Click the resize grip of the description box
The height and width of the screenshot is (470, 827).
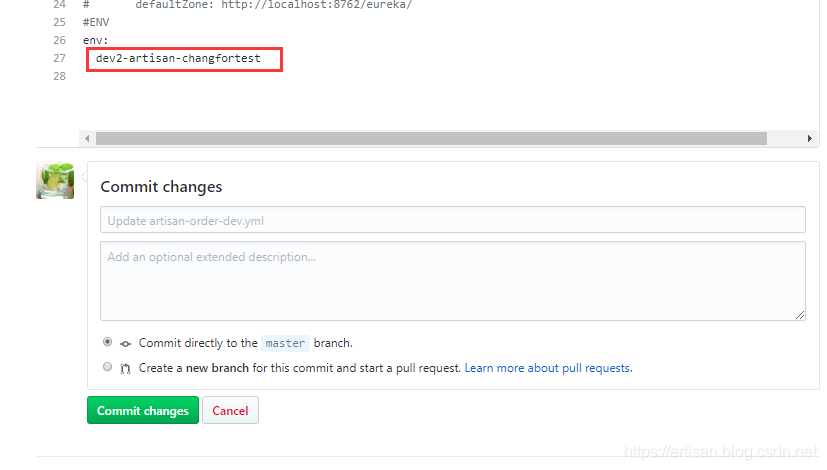[x=800, y=315]
